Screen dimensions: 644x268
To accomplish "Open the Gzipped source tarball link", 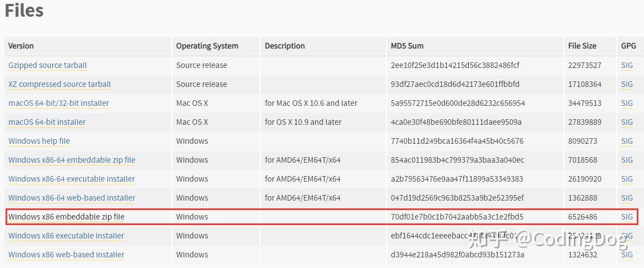I will pyautogui.click(x=47, y=65).
